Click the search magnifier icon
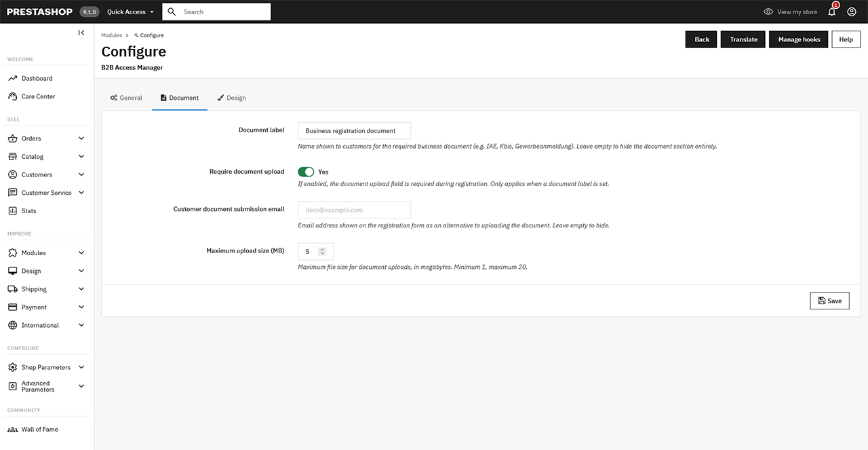This screenshot has height=450, width=868. 172,12
